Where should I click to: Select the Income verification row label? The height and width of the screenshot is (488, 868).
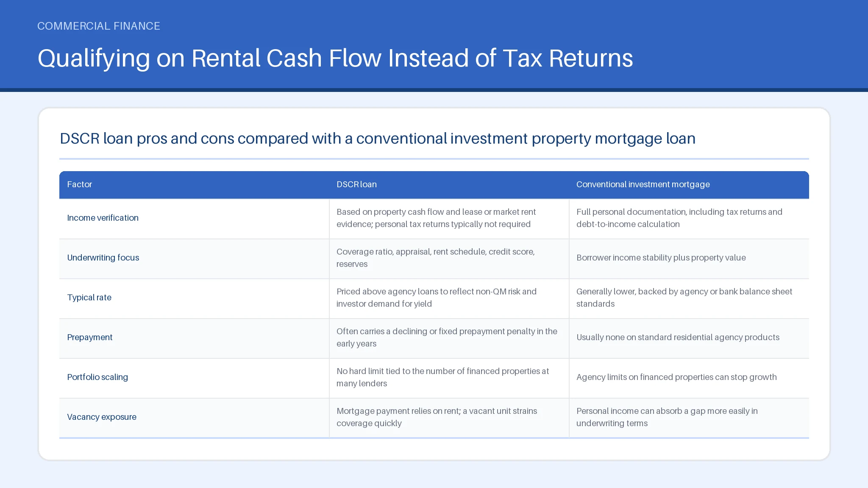103,218
